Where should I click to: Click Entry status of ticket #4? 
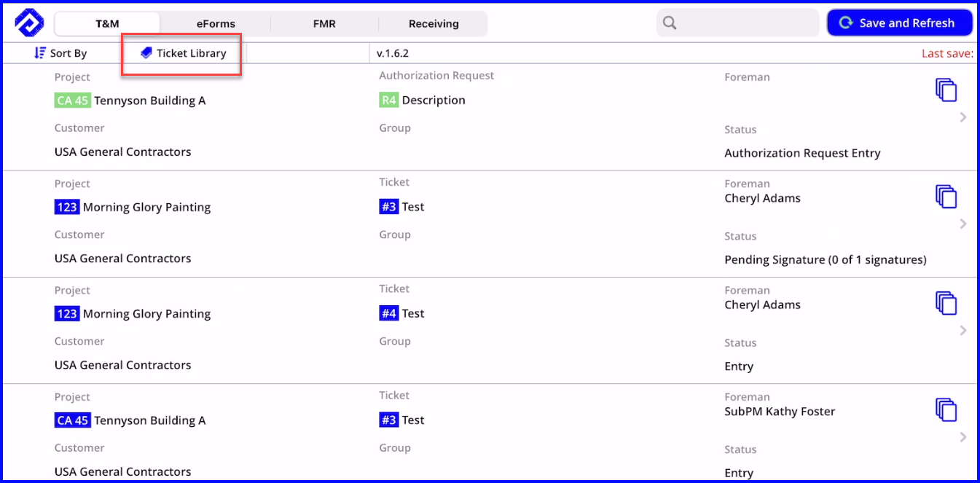click(739, 366)
